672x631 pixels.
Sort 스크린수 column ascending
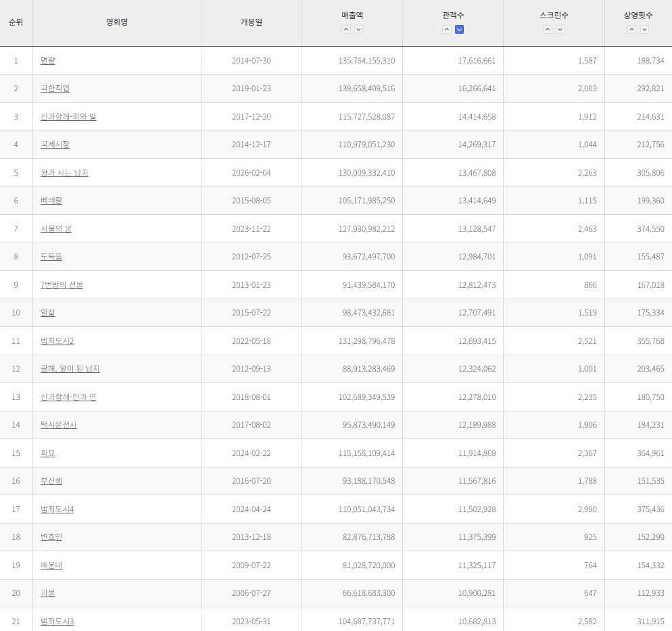coord(548,29)
